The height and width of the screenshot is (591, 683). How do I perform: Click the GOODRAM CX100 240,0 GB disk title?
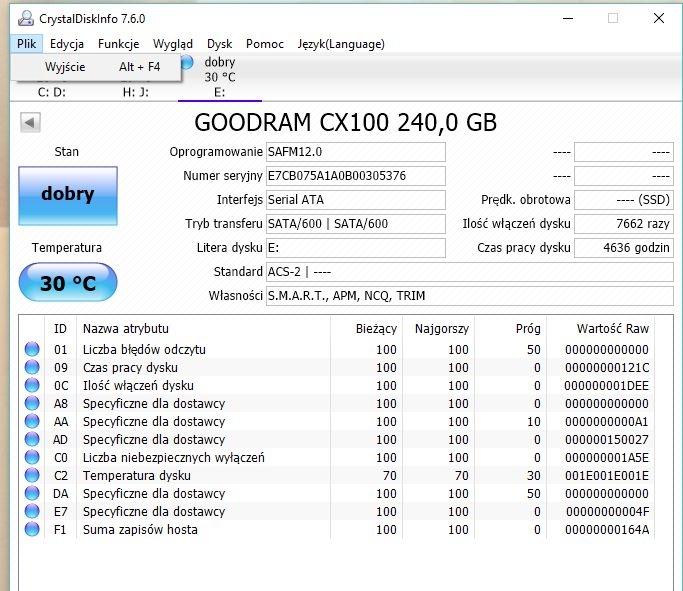click(x=345, y=122)
